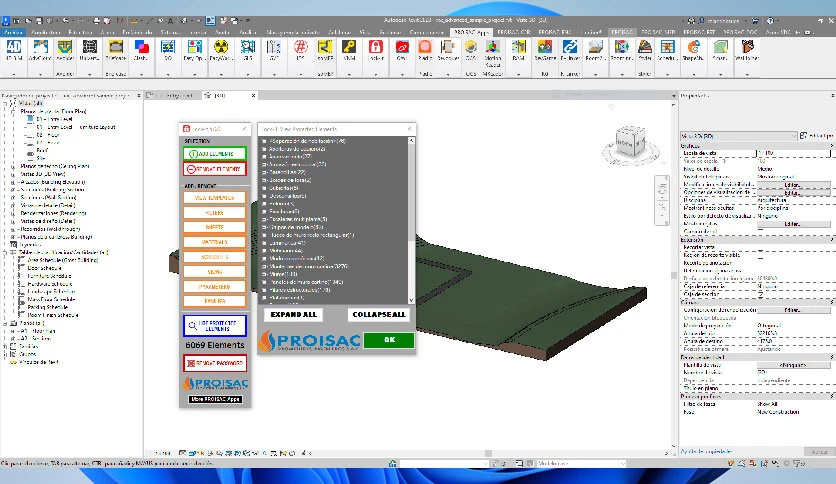Expand the Familias node in project browser
Screen dimensions: 836x484
point(6,346)
